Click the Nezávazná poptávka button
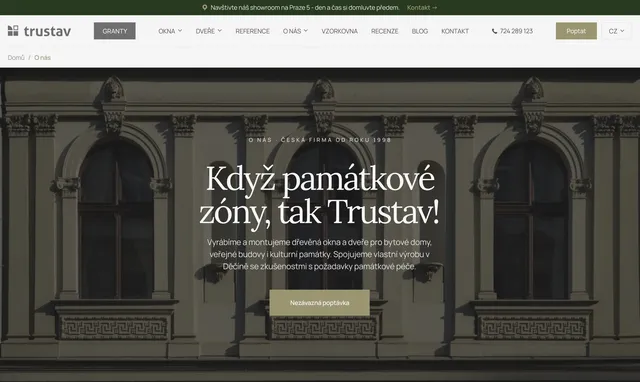This screenshot has width=640, height=382. click(319, 303)
